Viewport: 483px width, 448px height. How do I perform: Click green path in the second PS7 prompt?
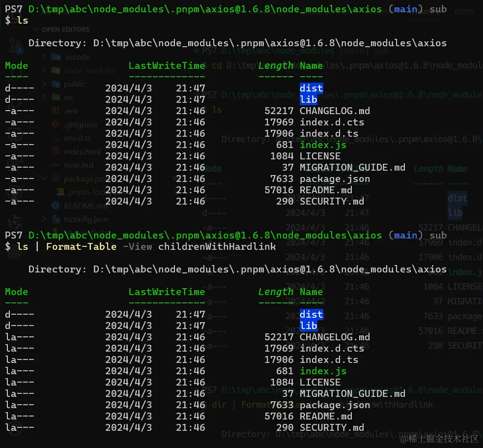click(205, 235)
